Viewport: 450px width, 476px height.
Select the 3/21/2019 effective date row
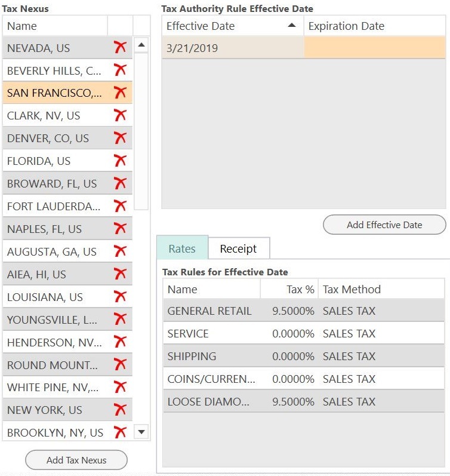click(x=303, y=47)
